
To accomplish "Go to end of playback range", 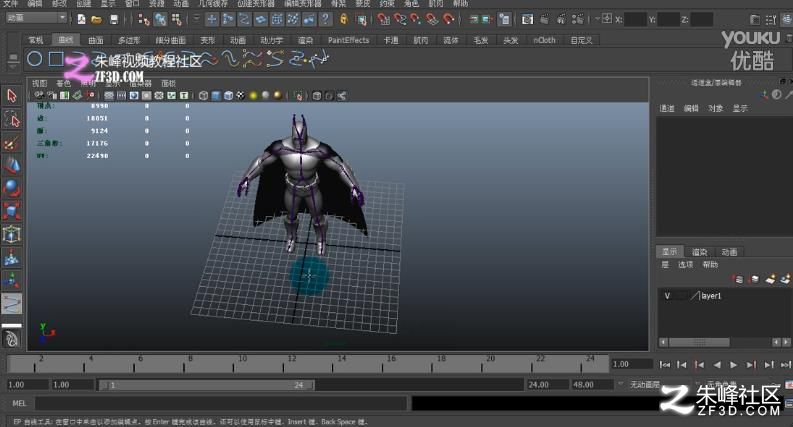I will coord(785,364).
